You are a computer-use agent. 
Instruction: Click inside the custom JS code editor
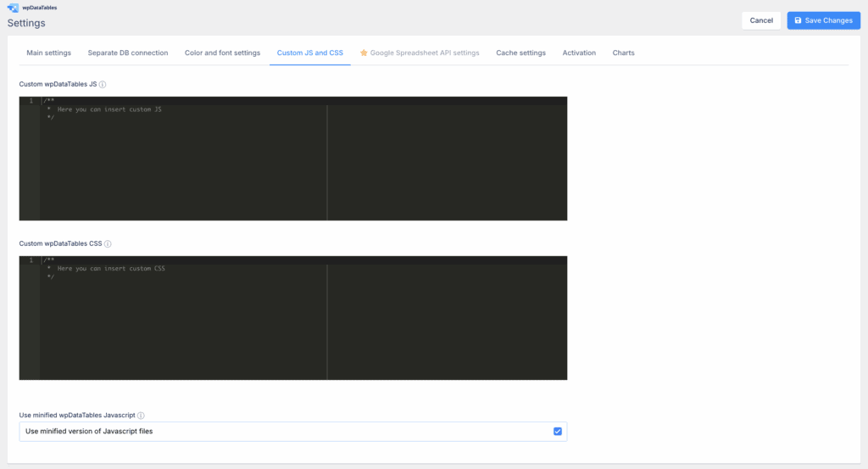293,159
